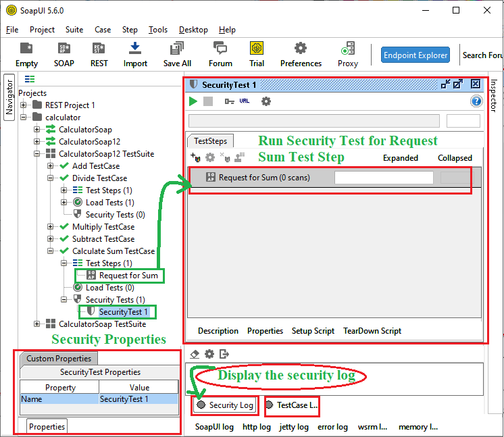Click the Properties tab at bottom left
Viewport: 504px width, 437px height.
pos(47,426)
